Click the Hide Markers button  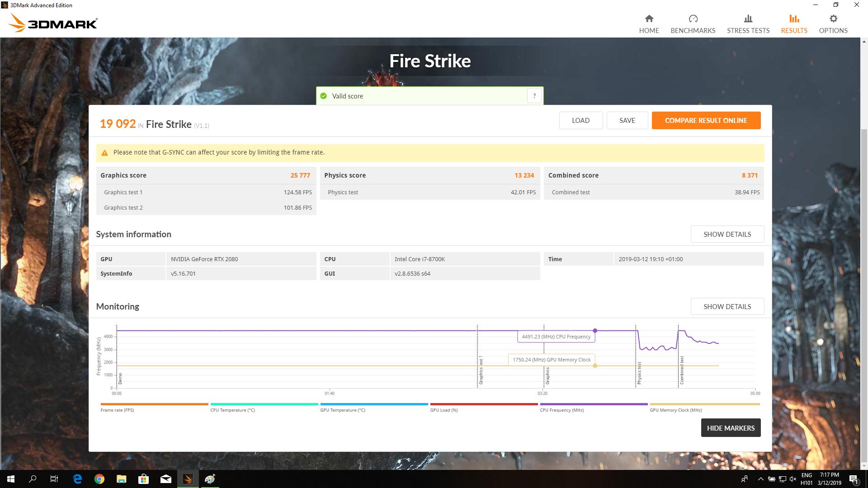click(731, 428)
